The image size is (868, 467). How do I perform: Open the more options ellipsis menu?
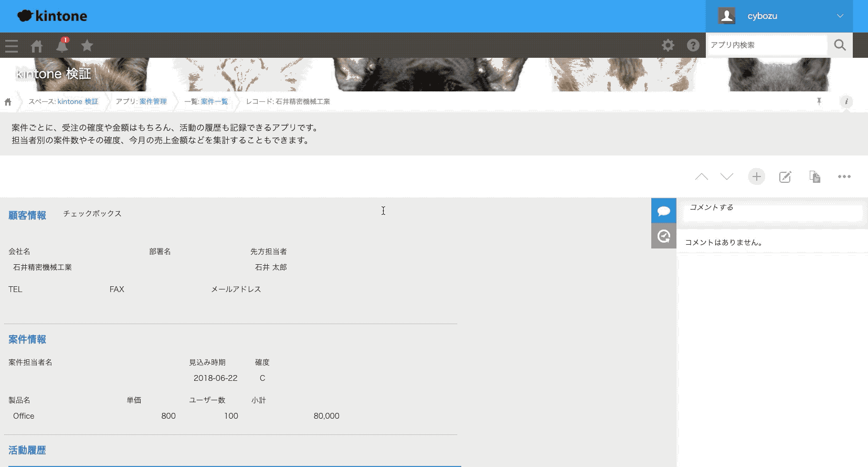pos(844,177)
